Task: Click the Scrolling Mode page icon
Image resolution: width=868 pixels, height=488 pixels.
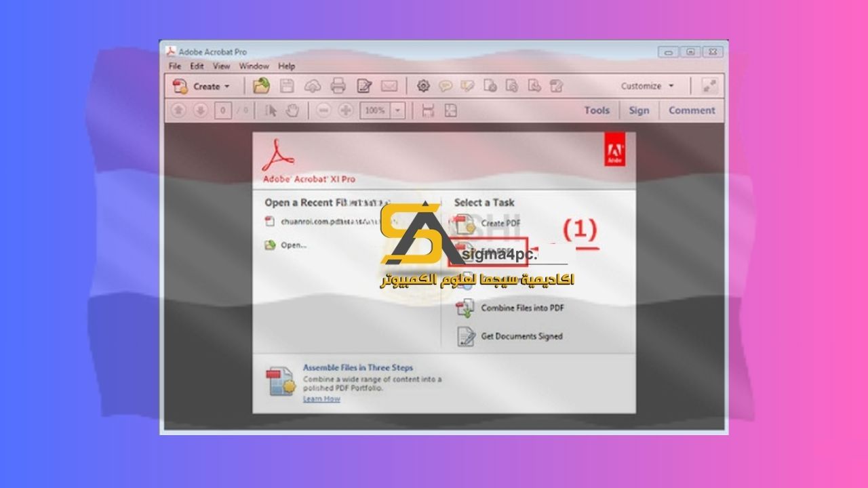Action: (428, 110)
